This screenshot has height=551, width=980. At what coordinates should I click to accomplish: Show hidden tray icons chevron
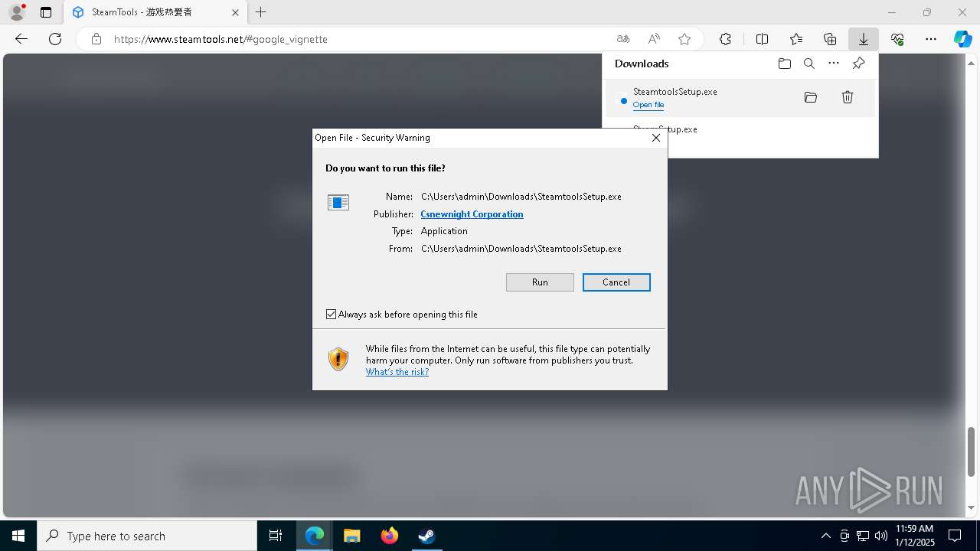pos(825,536)
